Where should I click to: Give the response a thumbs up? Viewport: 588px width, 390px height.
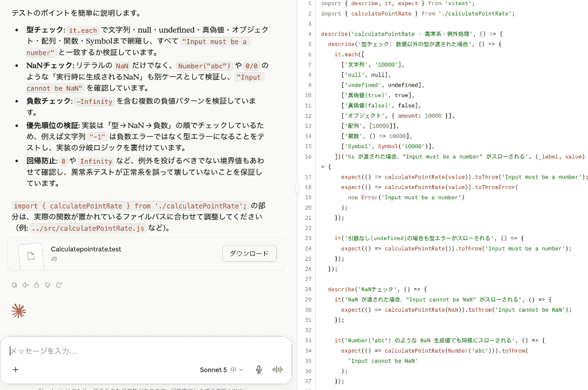coord(36,285)
